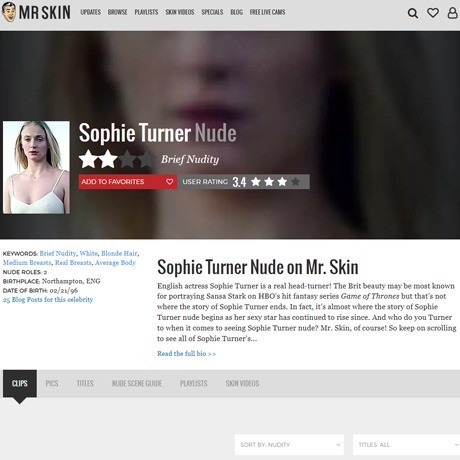The width and height of the screenshot is (460, 460).
Task: Click the Medium Breasts keyword link
Action: 27,263
